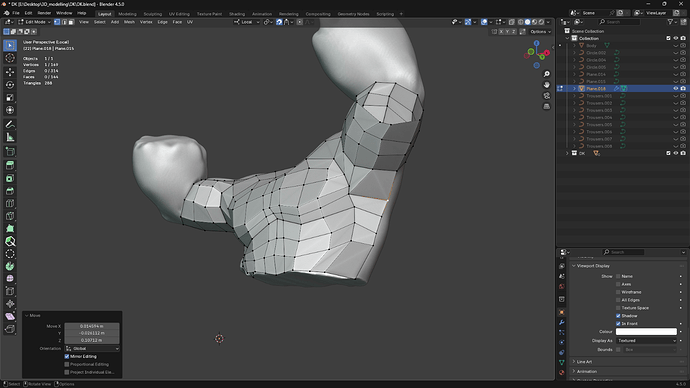Activate the Cursor tool

10,58
